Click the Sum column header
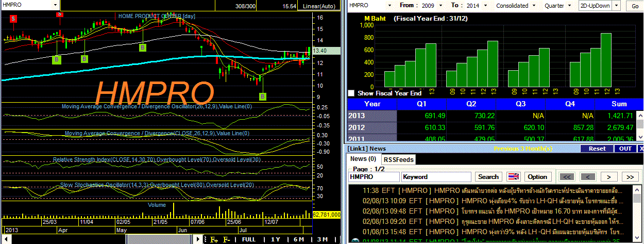 tap(619, 103)
